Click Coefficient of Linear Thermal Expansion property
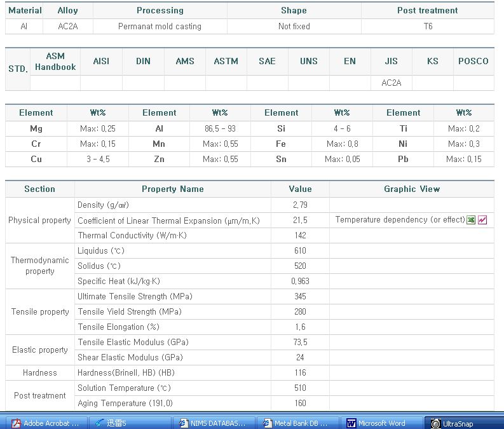504x429 pixels. [x=168, y=221]
